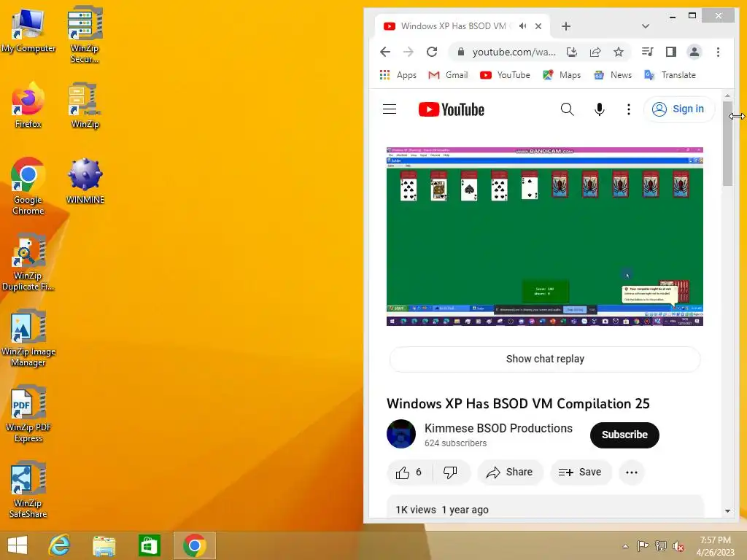Screen dimensions: 747x560
Task: Open YouTube bookmark
Action: (505, 75)
